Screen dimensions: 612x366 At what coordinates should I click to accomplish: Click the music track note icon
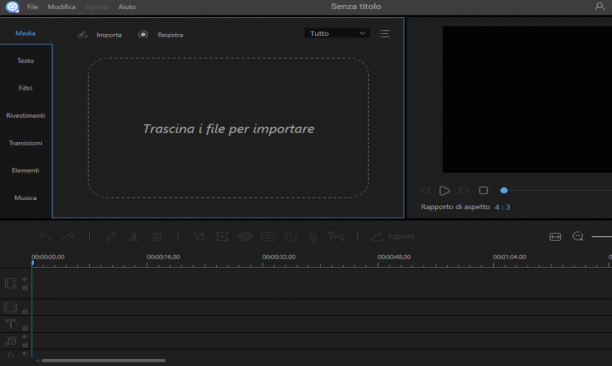tap(11, 341)
